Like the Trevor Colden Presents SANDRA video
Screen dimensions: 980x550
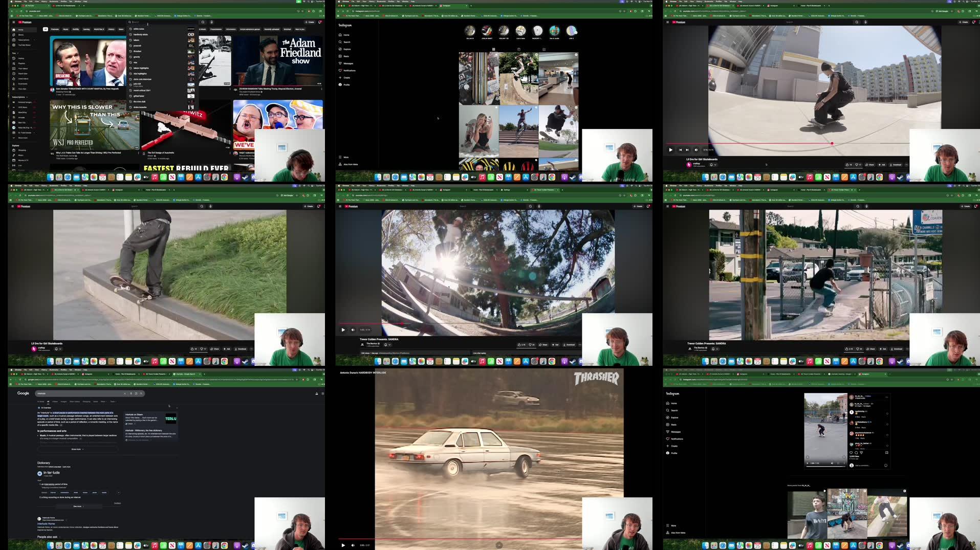coord(519,344)
